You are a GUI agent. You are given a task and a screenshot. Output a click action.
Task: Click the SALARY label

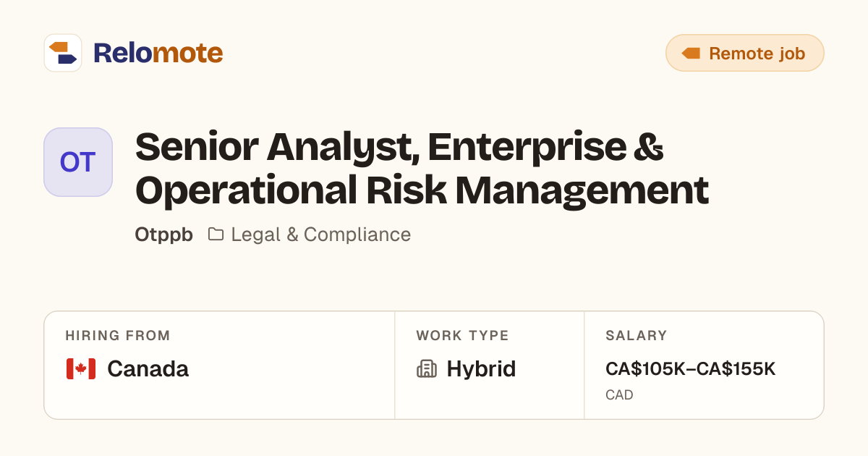pyautogui.click(x=637, y=336)
